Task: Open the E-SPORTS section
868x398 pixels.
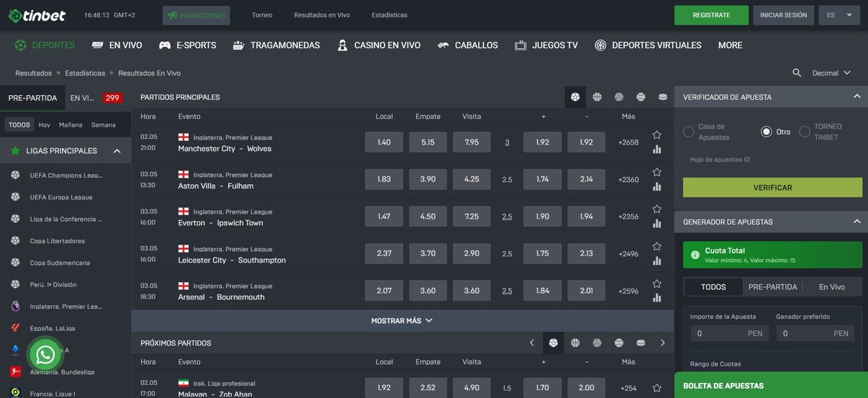Action: (x=188, y=45)
